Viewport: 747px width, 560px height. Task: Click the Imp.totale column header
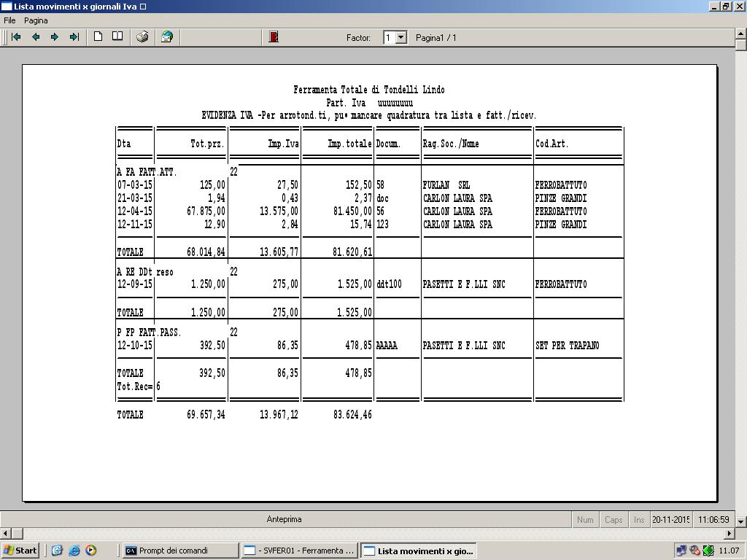[349, 144]
